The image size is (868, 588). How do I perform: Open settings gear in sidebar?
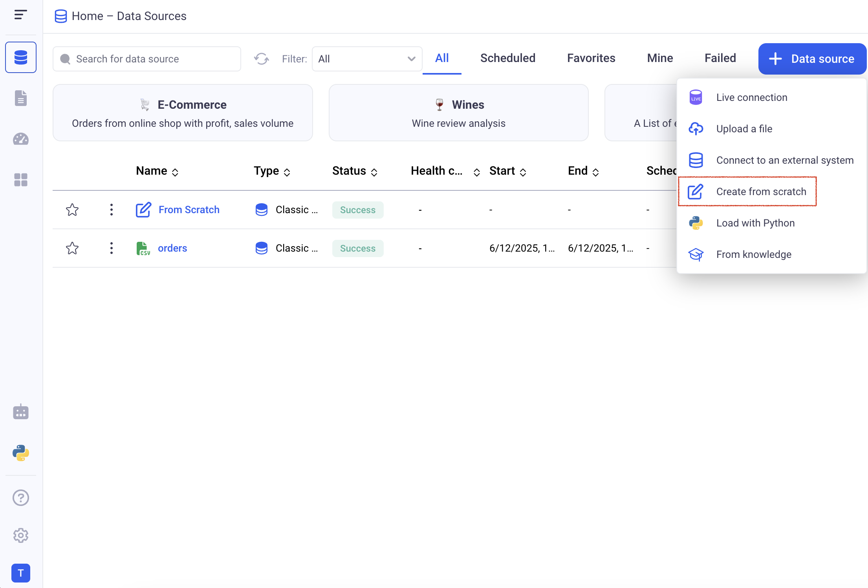tap(20, 535)
